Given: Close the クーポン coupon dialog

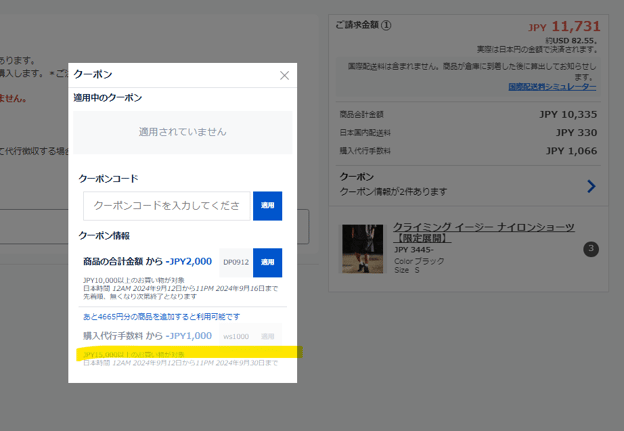Looking at the screenshot, I should point(284,75).
